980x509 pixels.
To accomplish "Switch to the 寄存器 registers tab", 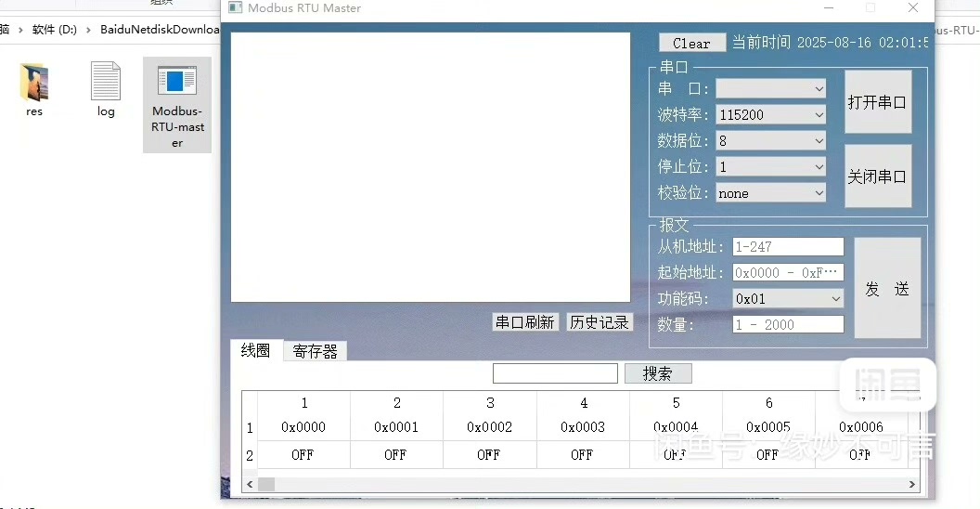I will pos(315,351).
